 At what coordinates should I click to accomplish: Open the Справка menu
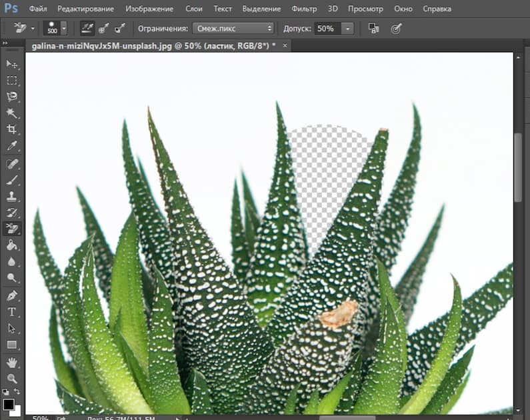coord(437,9)
